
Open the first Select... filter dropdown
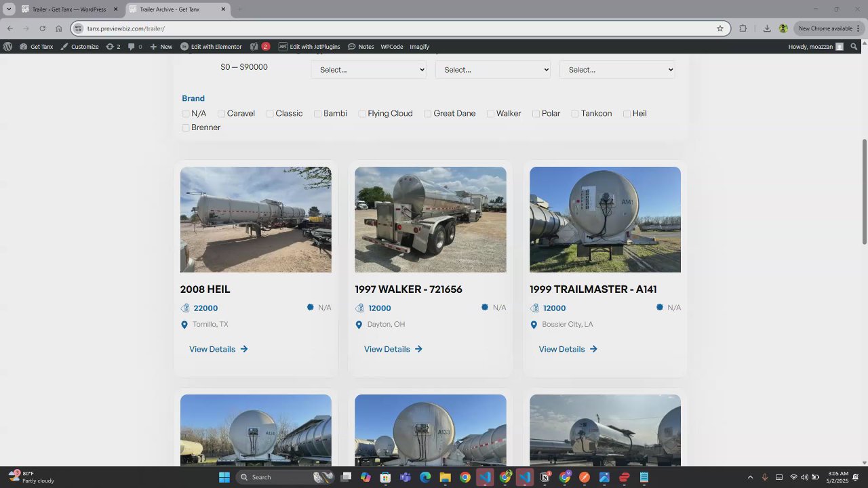coord(369,70)
